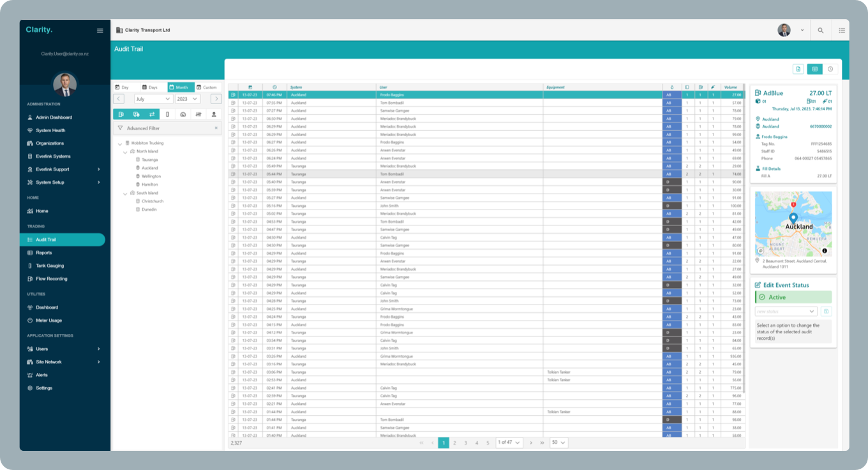Click the save icon beside new status
868x470 pixels.
click(x=826, y=312)
